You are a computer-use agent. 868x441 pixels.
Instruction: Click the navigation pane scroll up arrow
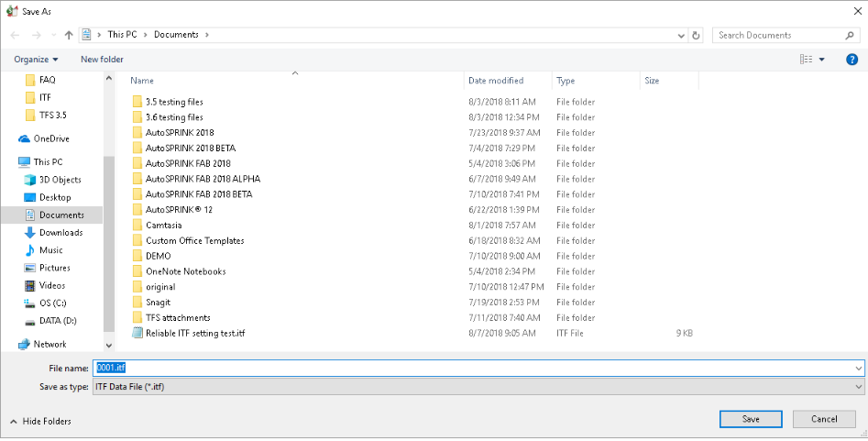pyautogui.click(x=108, y=78)
